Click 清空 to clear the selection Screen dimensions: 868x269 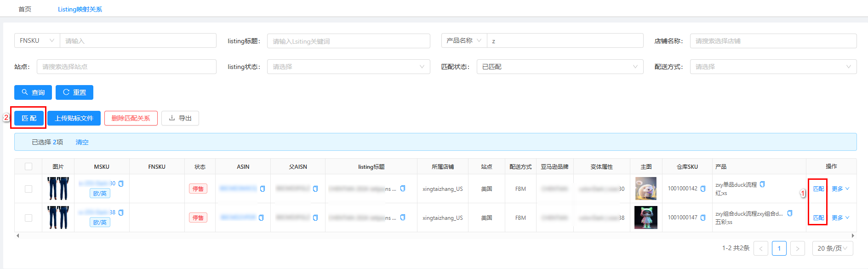[82, 142]
